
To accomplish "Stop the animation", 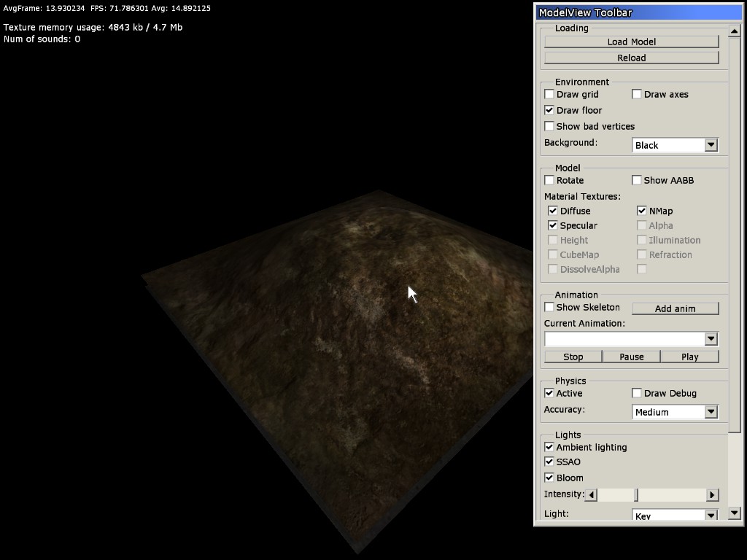I will pos(573,357).
